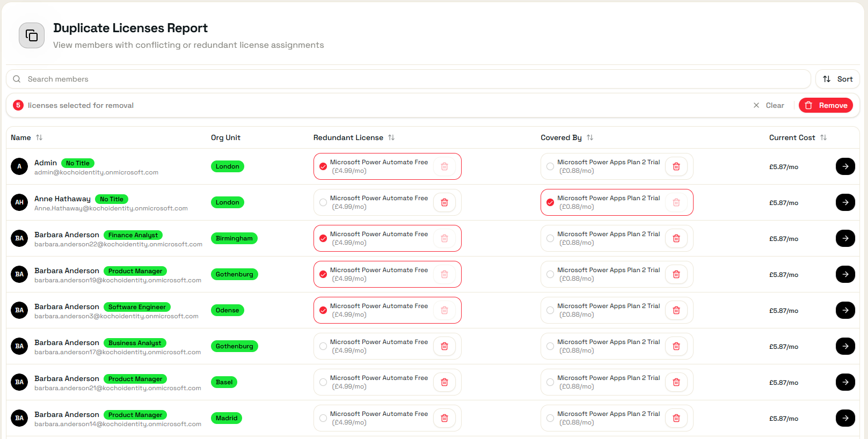This screenshot has height=439, width=868.
Task: Click the Software Engineer title badge
Action: [137, 307]
